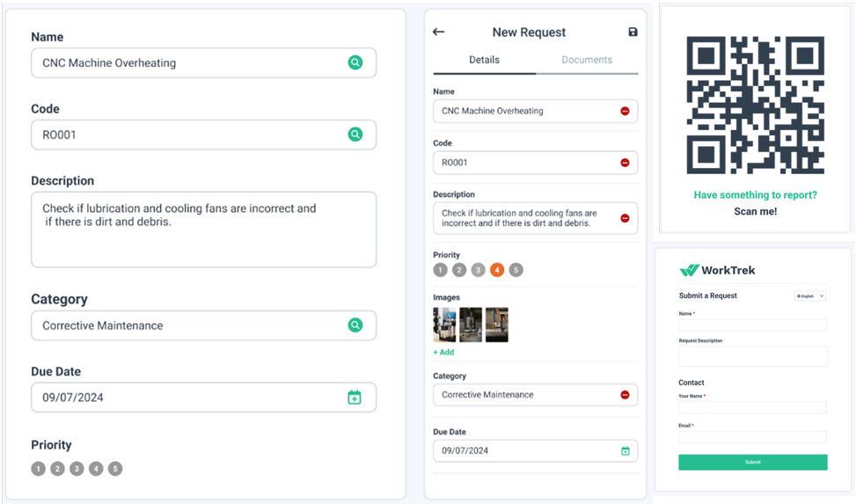Image resolution: width=856 pixels, height=504 pixels.
Task: Click the Request Description field in WorkTrek form
Action: coord(752,355)
